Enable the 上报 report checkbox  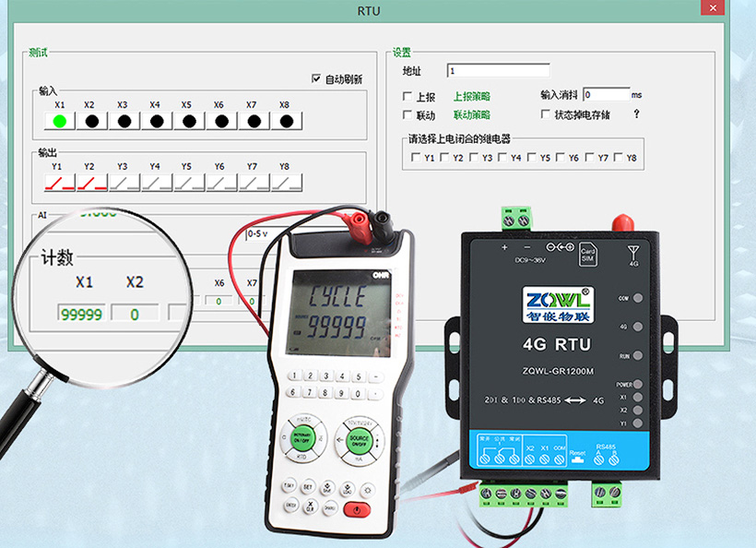tap(408, 97)
